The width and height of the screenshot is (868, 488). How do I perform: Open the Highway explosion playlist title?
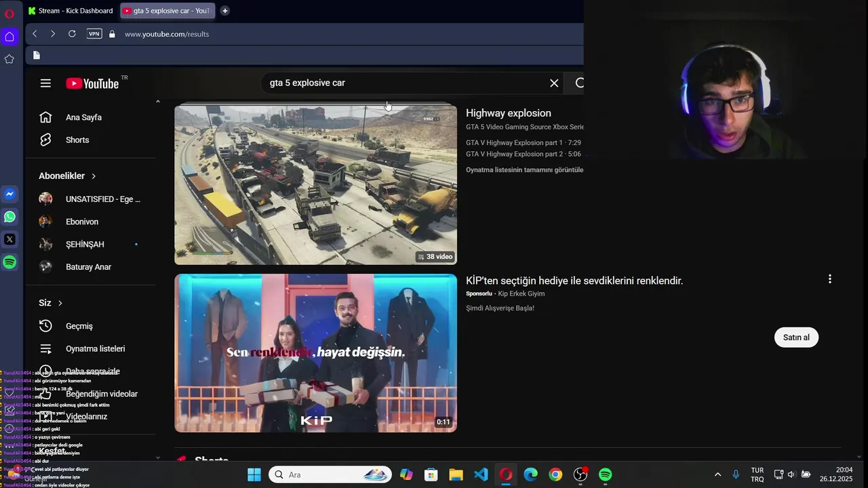[509, 113]
